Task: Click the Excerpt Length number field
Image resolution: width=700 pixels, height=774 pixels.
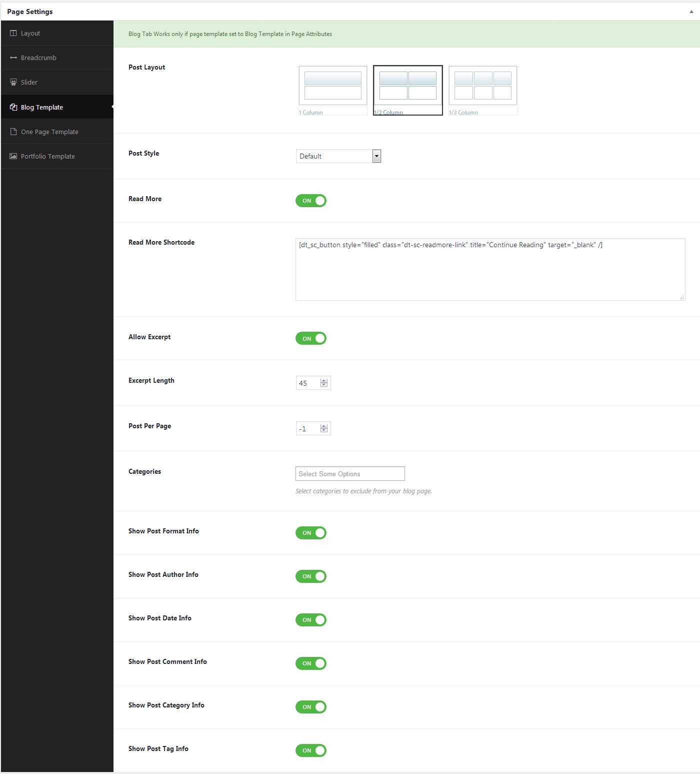Action: tap(313, 383)
